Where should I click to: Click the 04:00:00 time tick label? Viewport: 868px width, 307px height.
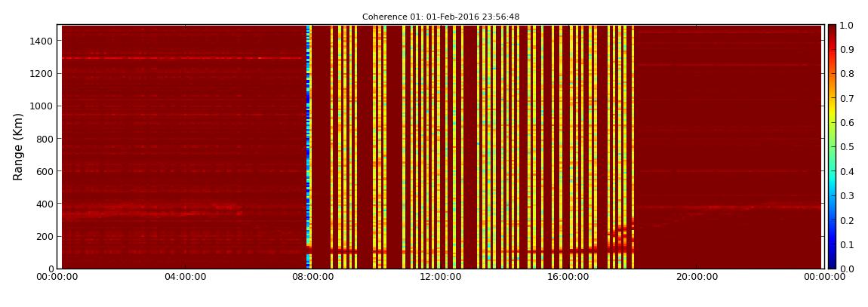coord(186,277)
